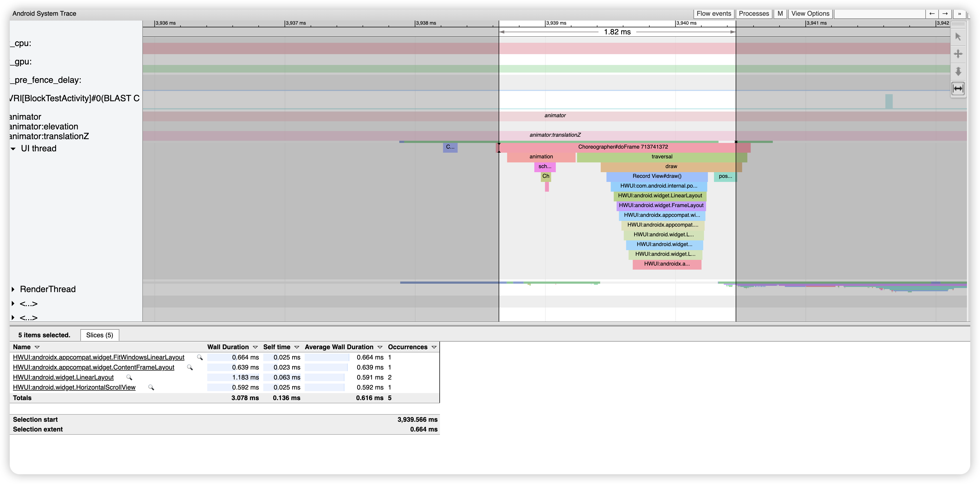Image resolution: width=980 pixels, height=484 pixels.
Task: Sort by Wall Duration column arrow
Action: 255,347
